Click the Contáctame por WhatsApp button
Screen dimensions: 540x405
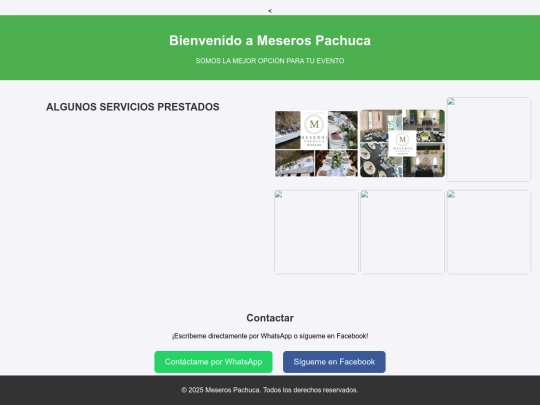tap(213, 362)
